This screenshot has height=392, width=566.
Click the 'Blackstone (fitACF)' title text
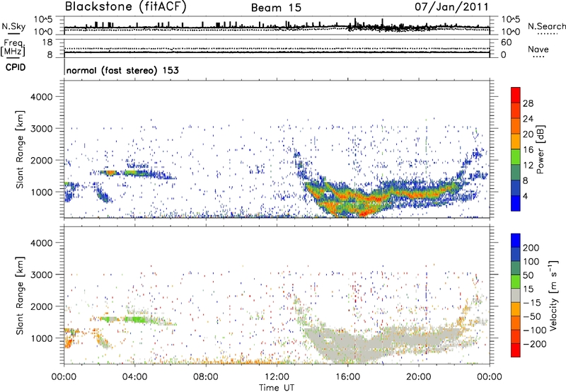point(125,6)
